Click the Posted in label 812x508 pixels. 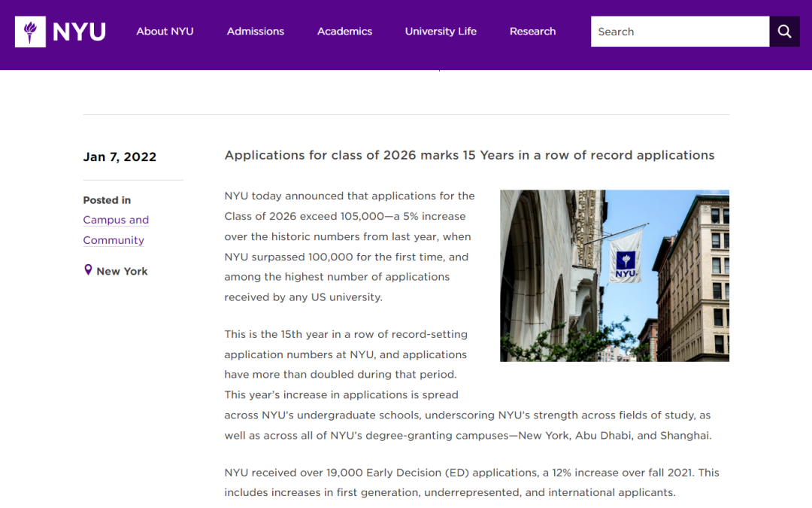(x=107, y=200)
